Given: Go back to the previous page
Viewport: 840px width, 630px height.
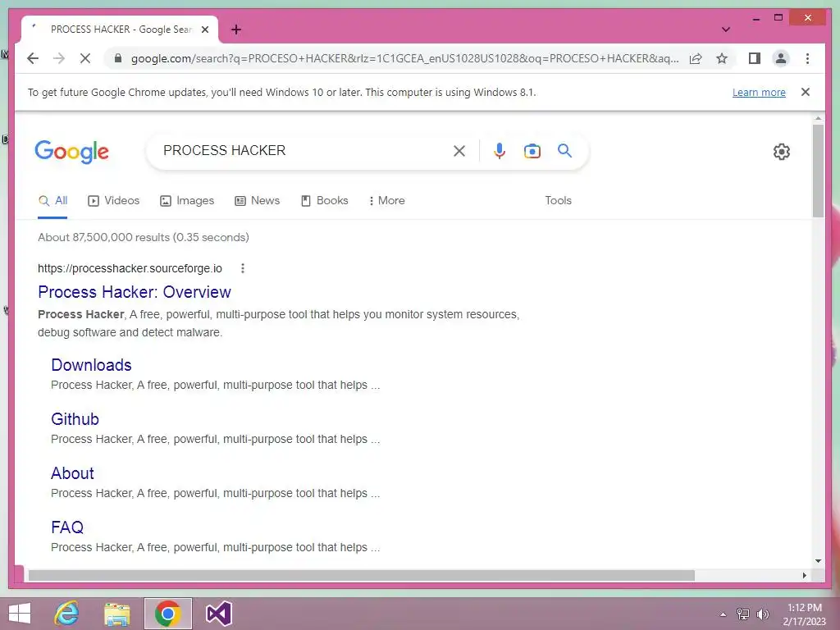Looking at the screenshot, I should pos(33,58).
